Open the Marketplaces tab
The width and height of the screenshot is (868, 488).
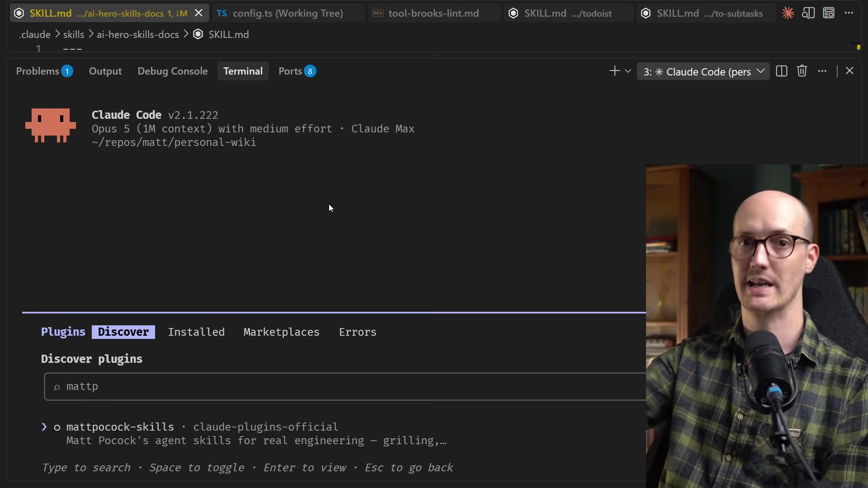[x=281, y=332]
